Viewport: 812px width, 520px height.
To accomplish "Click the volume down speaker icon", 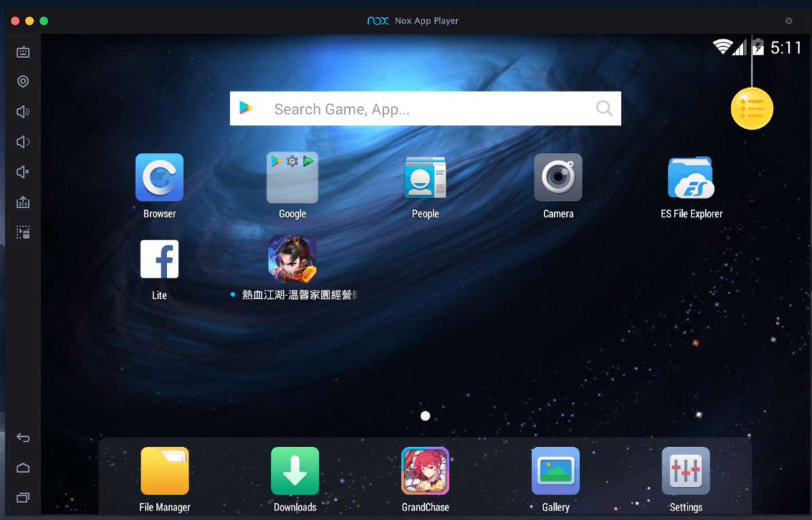I will [x=23, y=142].
